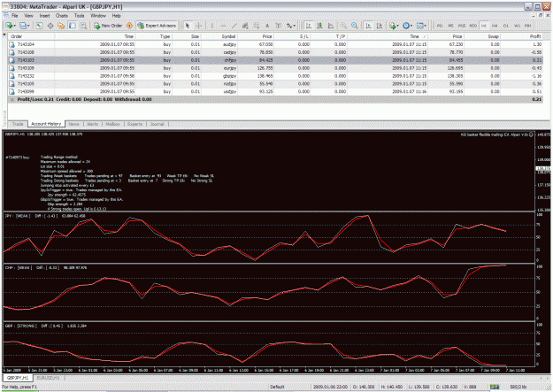553x392 pixels.
Task: Switch to the Alerts tab
Action: coord(92,124)
